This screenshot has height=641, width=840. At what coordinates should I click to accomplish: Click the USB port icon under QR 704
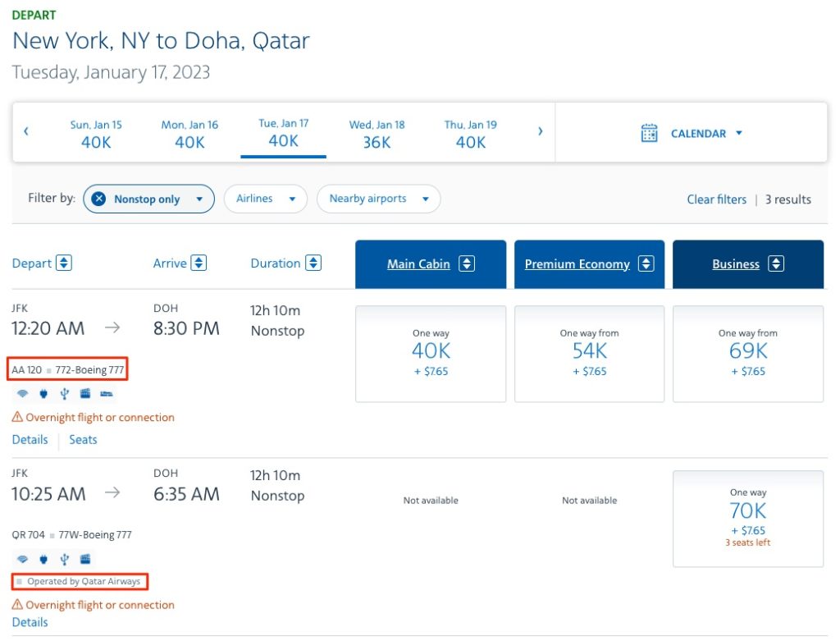(x=64, y=559)
